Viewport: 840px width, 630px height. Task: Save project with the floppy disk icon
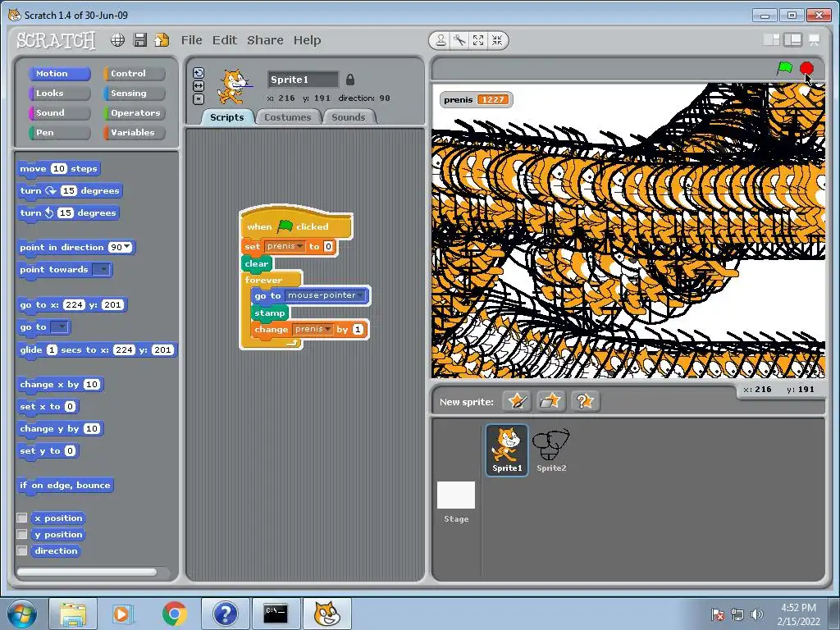(139, 40)
